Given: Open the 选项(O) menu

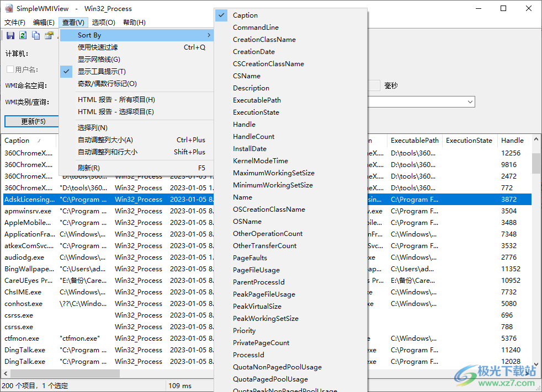Looking at the screenshot, I should click(103, 23).
